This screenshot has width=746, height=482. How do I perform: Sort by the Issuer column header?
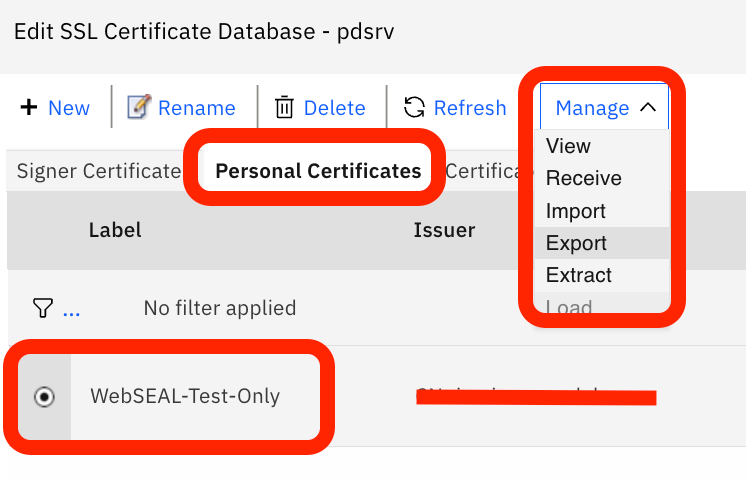pyautogui.click(x=444, y=231)
